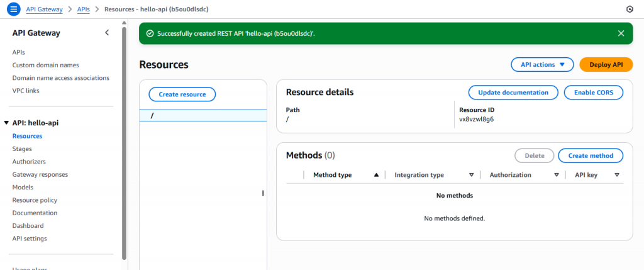The image size is (644, 270).
Task: Collapse the API Gateway side panel
Action: (x=107, y=33)
